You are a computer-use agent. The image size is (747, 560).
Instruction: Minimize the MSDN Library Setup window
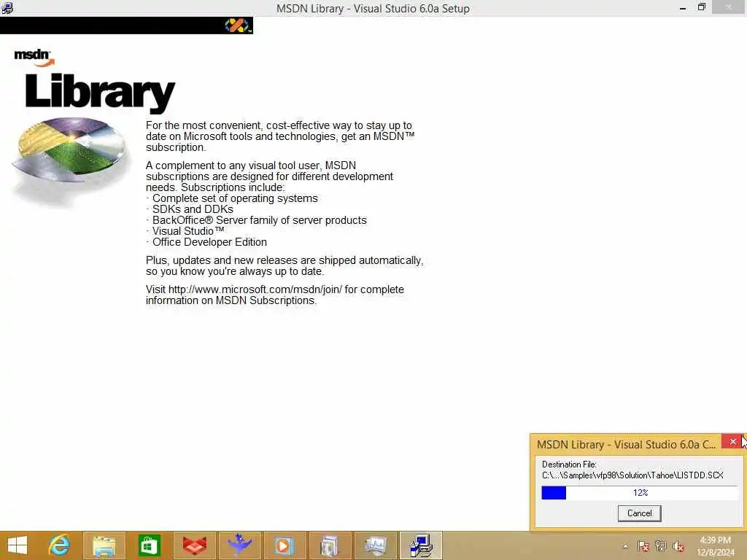click(683, 7)
